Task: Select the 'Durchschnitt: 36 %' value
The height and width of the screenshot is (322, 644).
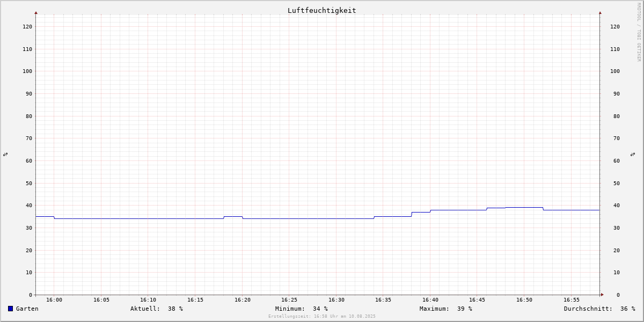Action: coord(599,309)
